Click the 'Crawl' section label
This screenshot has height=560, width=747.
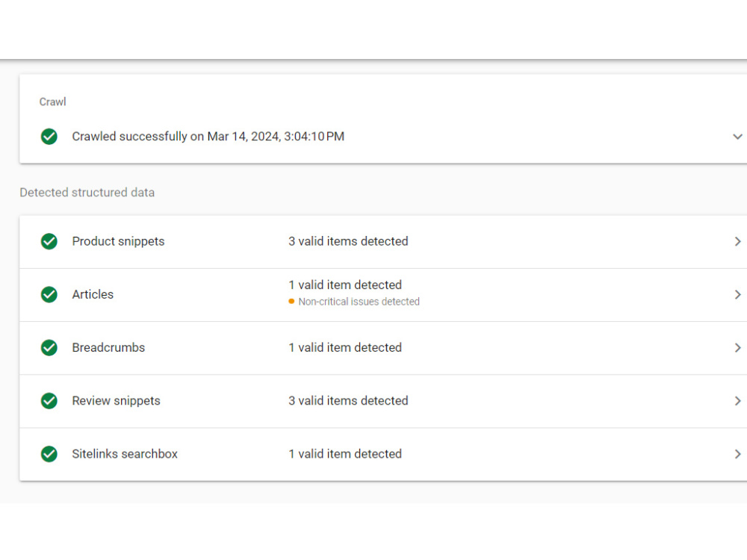tap(52, 102)
